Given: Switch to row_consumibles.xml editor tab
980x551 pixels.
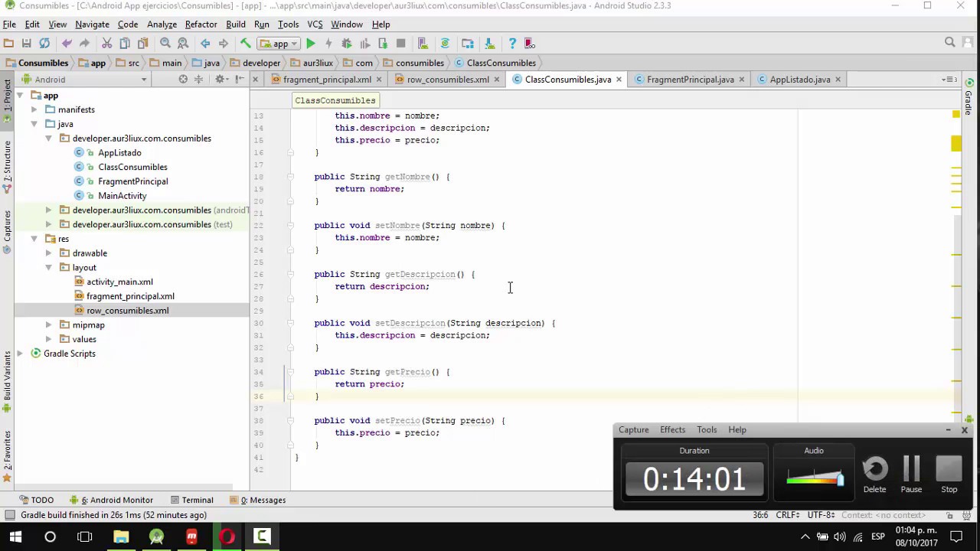Looking at the screenshot, I should [448, 80].
